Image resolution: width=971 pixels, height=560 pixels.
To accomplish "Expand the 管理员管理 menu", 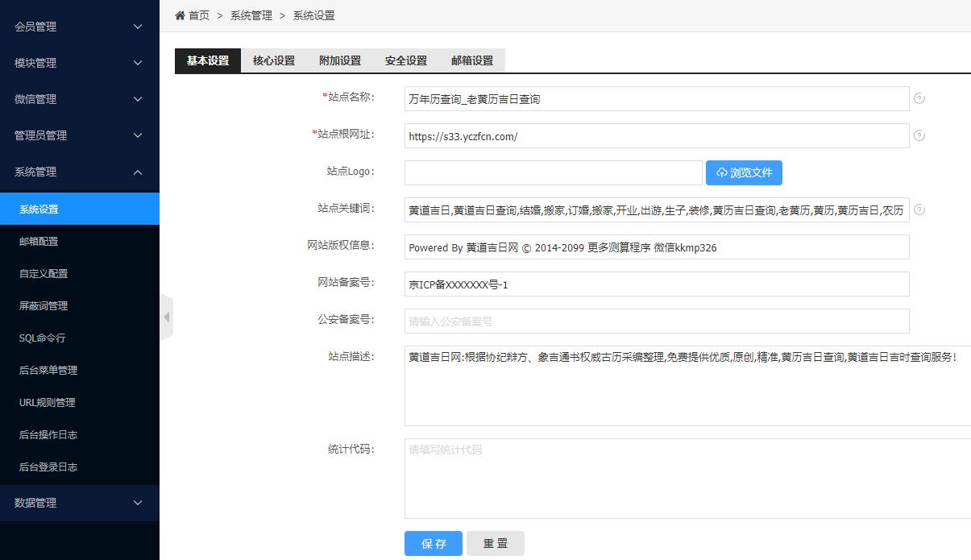I will [x=79, y=135].
